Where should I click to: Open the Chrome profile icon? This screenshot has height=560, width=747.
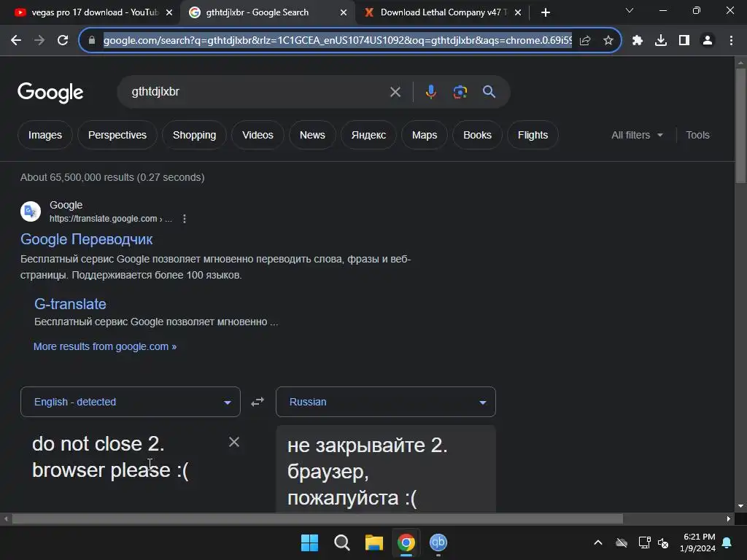708,41
